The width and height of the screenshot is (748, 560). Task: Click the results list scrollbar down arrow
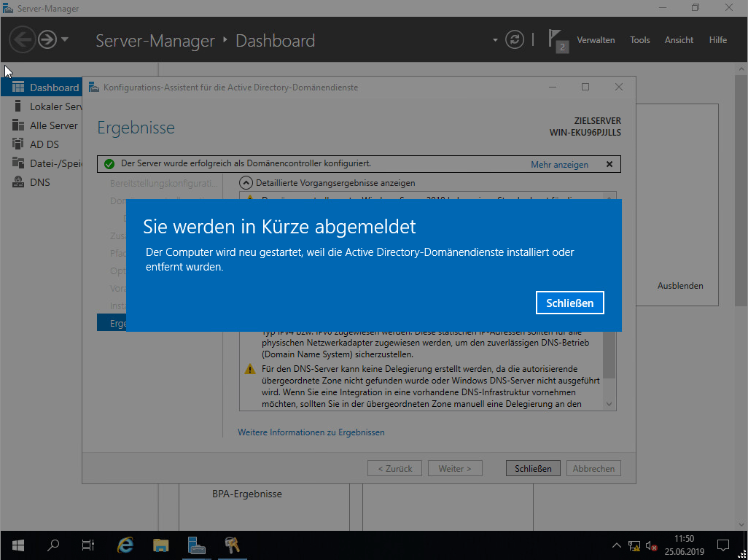click(x=610, y=404)
